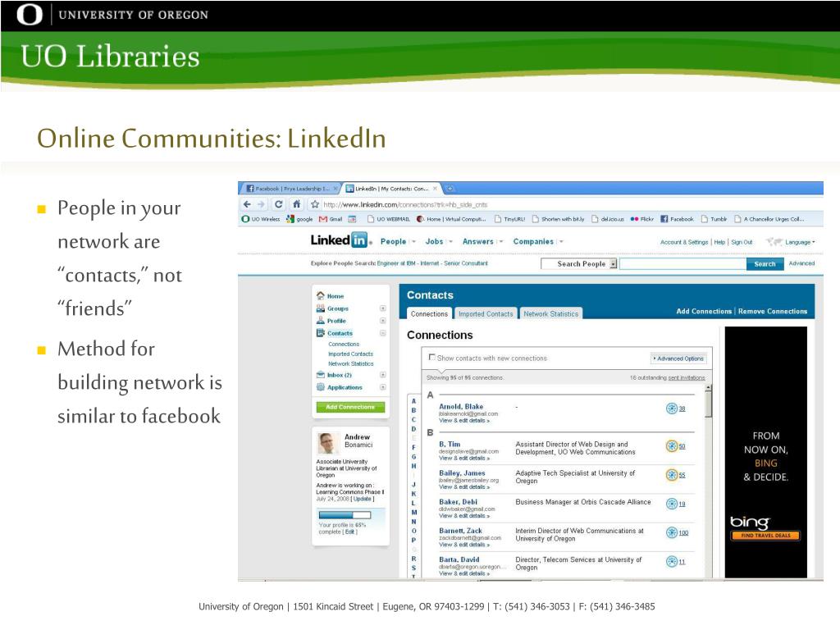Click connection count icon for Barta, David
The image size is (840, 630).
[x=672, y=561]
